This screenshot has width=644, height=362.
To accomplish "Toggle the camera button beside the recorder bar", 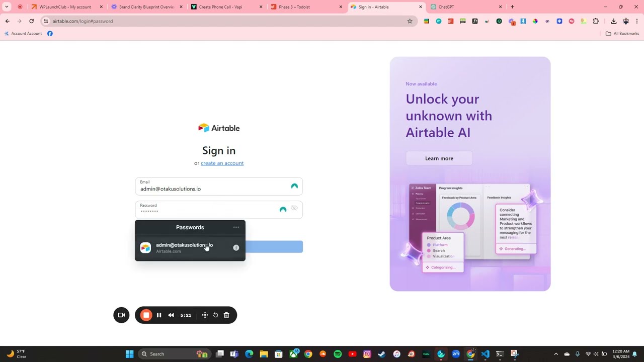I will click(121, 315).
